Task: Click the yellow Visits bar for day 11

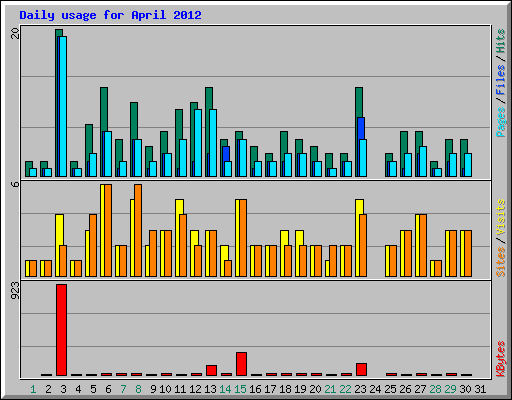Action: 179,207
